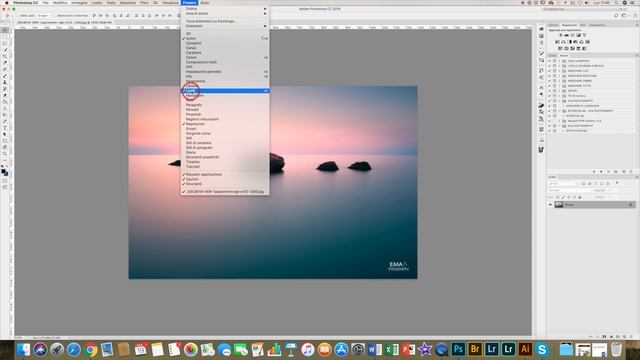The width and height of the screenshot is (640, 360).
Task: Expand the Ordina submenu
Action: (x=224, y=9)
